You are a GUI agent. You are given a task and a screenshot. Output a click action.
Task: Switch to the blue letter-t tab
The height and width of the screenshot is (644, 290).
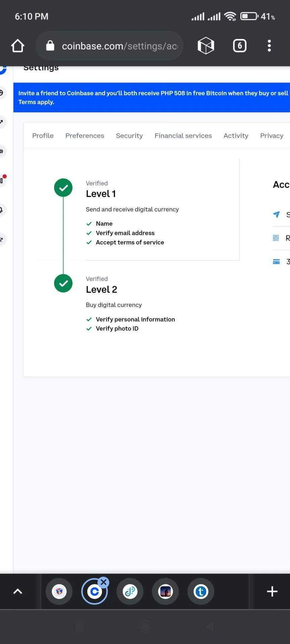pos(201,591)
